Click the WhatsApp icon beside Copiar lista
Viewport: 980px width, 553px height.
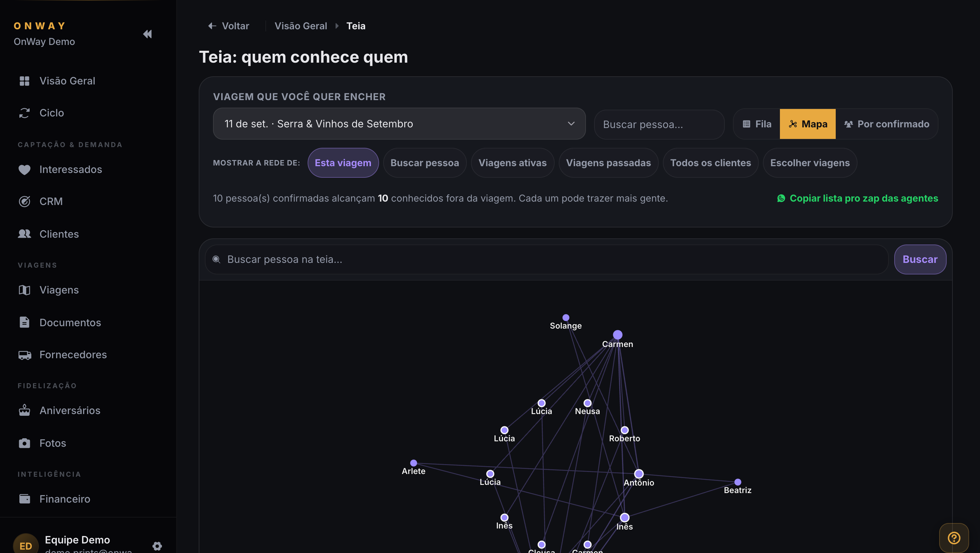(781, 198)
